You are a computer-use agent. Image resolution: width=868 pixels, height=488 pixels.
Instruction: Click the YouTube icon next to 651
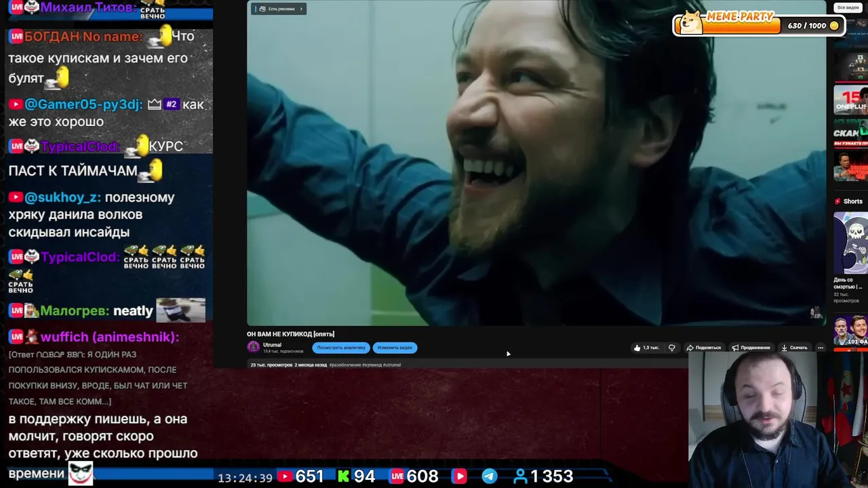[285, 476]
